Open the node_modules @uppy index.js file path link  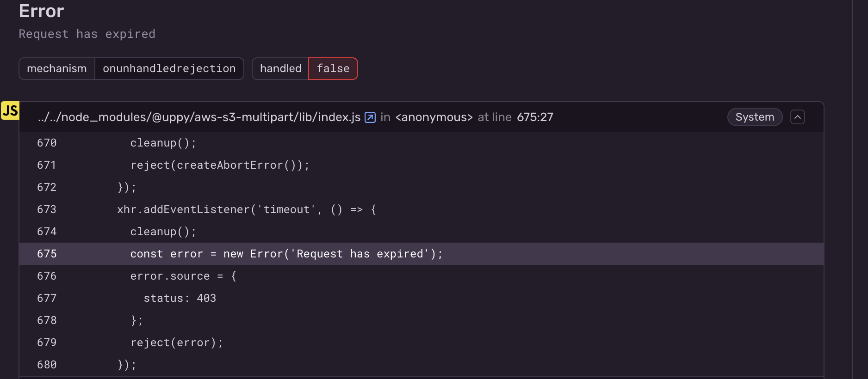pos(199,117)
